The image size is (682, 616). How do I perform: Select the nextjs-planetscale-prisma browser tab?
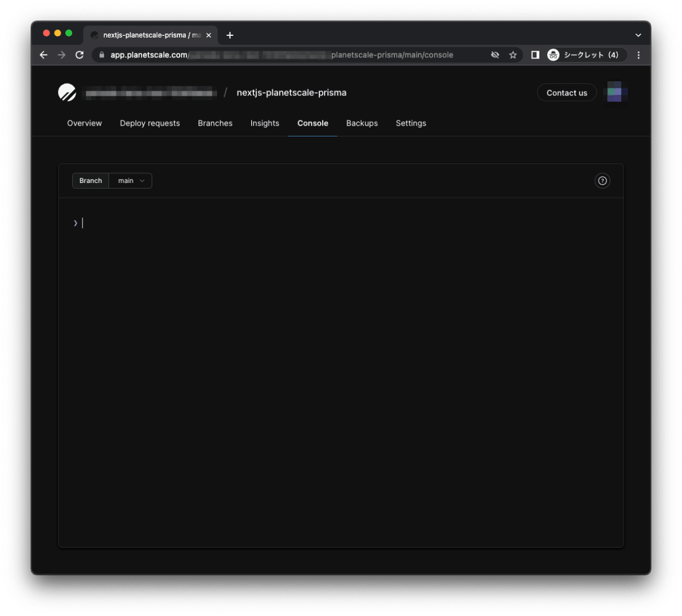tap(151, 35)
